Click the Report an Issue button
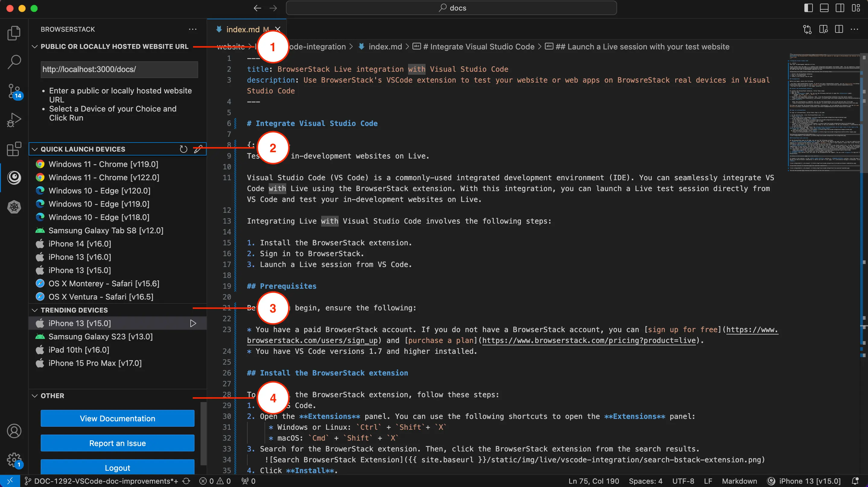 (117, 443)
